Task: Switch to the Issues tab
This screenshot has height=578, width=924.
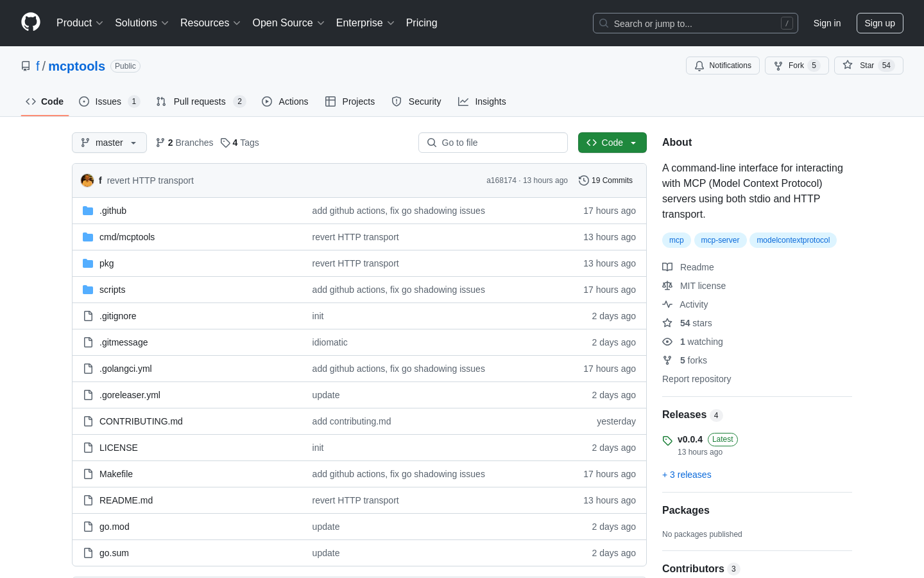Action: pyautogui.click(x=109, y=101)
